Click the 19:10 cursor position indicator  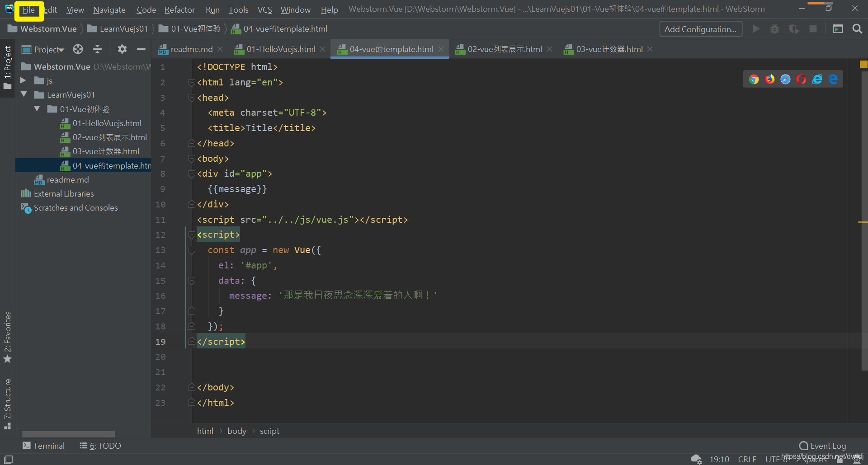719,459
